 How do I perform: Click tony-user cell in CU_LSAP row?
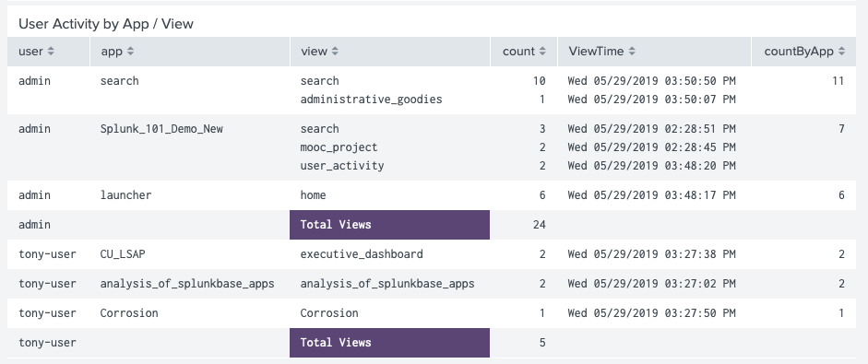click(x=47, y=254)
